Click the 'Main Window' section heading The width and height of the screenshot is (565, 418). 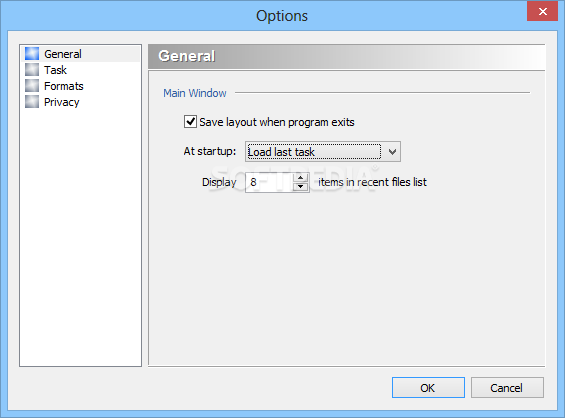(x=195, y=93)
